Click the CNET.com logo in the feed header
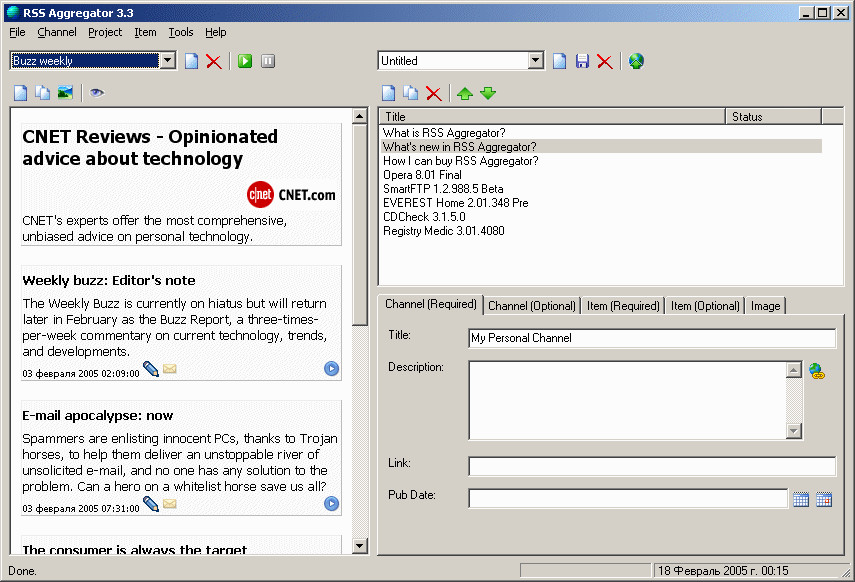Screen dimensions: 855x582 291,195
